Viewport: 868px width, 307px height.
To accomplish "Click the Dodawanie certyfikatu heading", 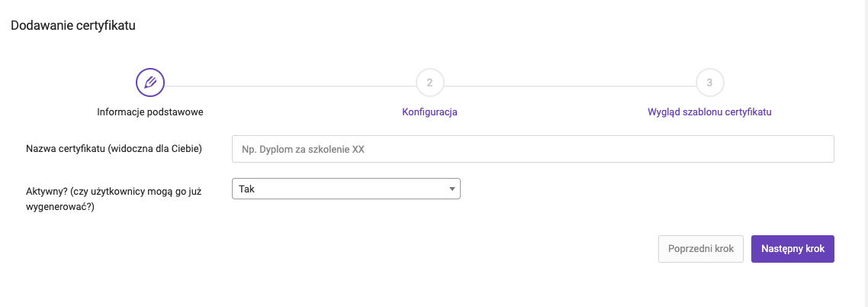I will [73, 25].
